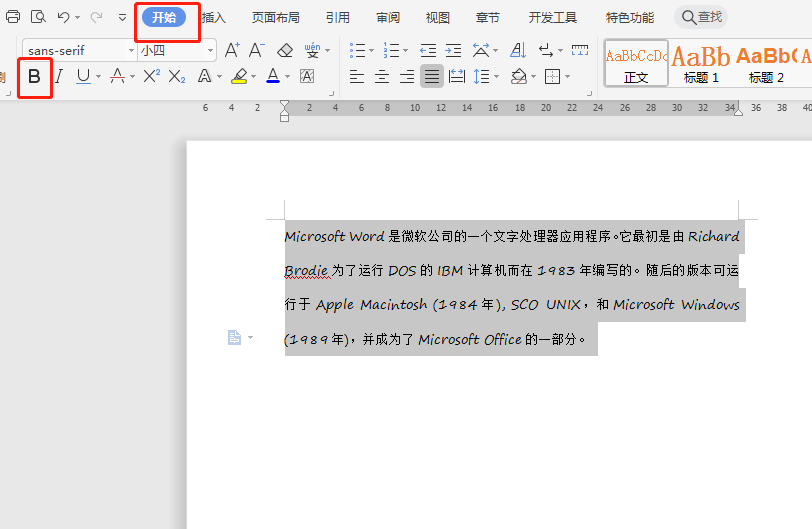Open the 特色功能 tab
Viewport: 812px width, 529px height.
tap(630, 18)
